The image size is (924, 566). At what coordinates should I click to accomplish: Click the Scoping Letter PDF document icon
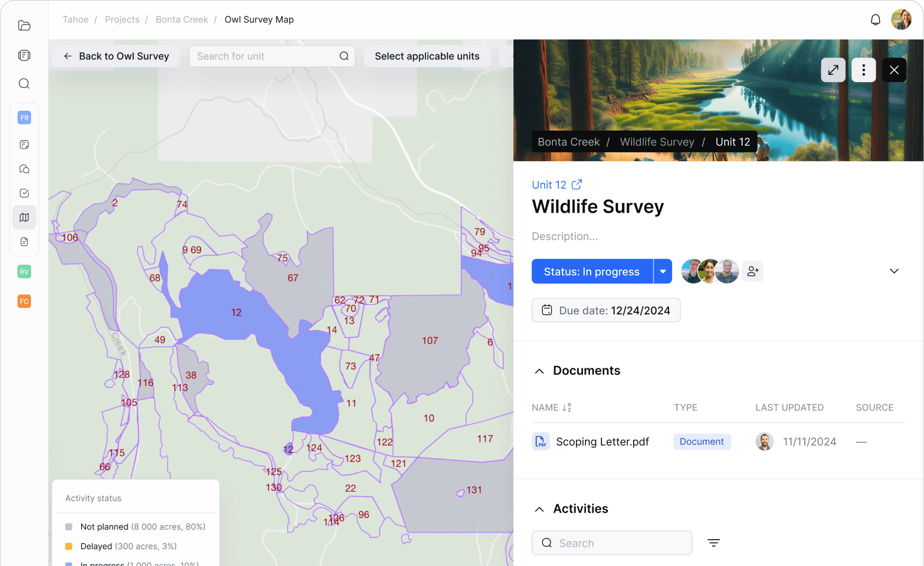[x=540, y=441]
